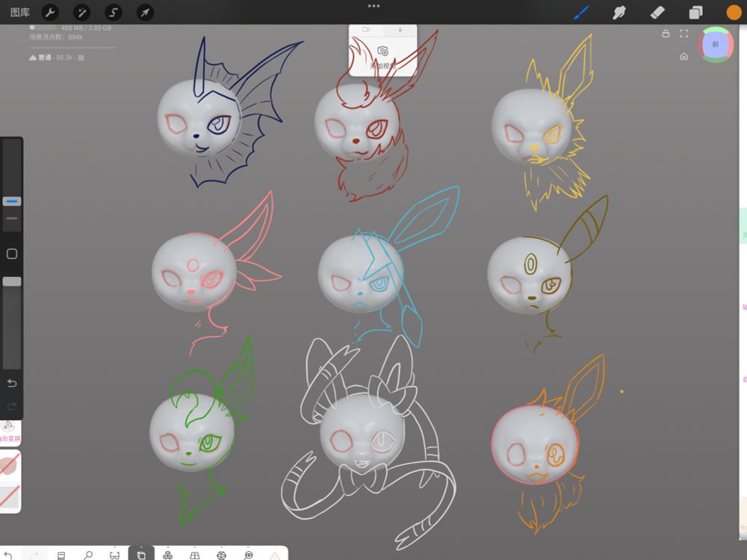747x560 pixels.
Task: Click the 前 front view orientation gizmo
Action: tap(715, 44)
